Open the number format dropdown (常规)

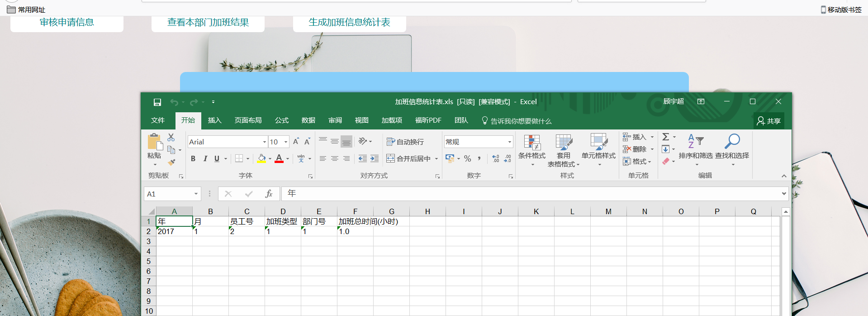pos(509,142)
